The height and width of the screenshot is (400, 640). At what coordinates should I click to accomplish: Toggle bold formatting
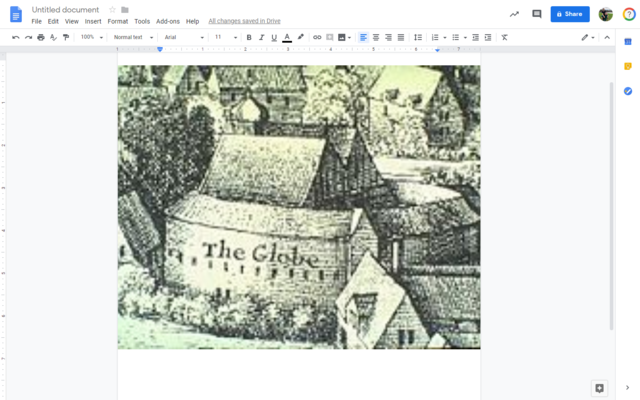249,37
